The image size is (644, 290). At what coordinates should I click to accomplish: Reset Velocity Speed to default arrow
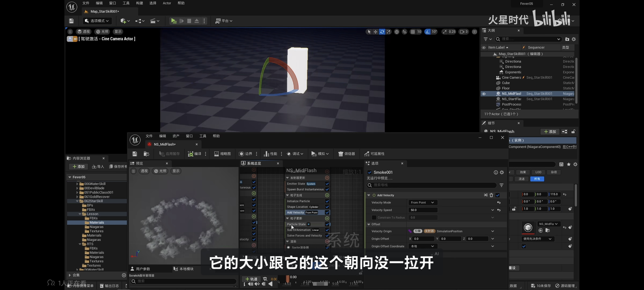tap(499, 210)
